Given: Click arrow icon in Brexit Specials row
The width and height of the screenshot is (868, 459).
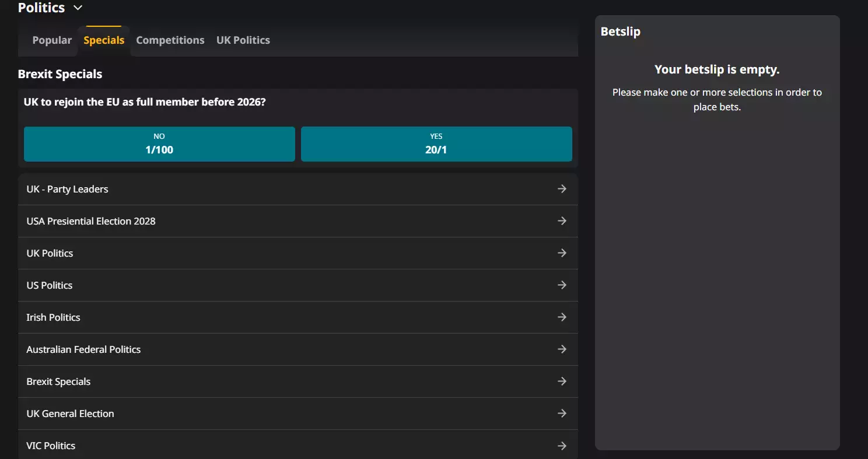Looking at the screenshot, I should 562,381.
